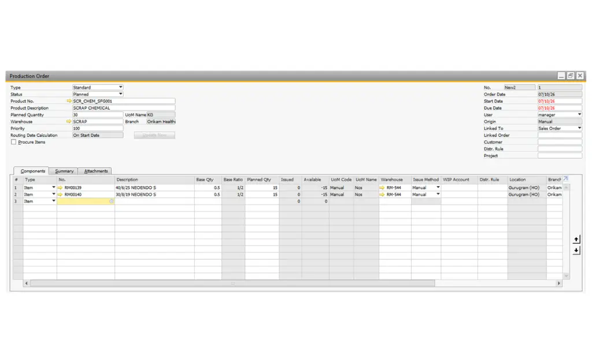The width and height of the screenshot is (592, 364).
Task: Click the Due Date field
Action: pyautogui.click(x=560, y=108)
